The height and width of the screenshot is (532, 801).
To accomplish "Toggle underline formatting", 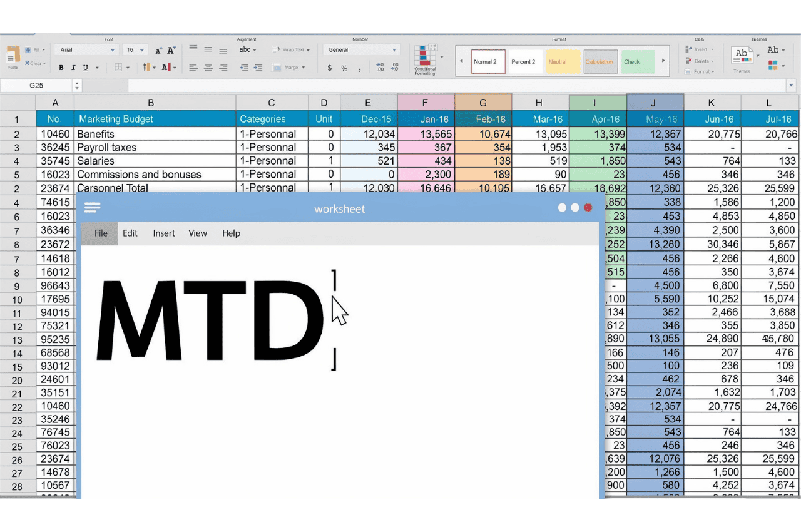I will tap(86, 68).
